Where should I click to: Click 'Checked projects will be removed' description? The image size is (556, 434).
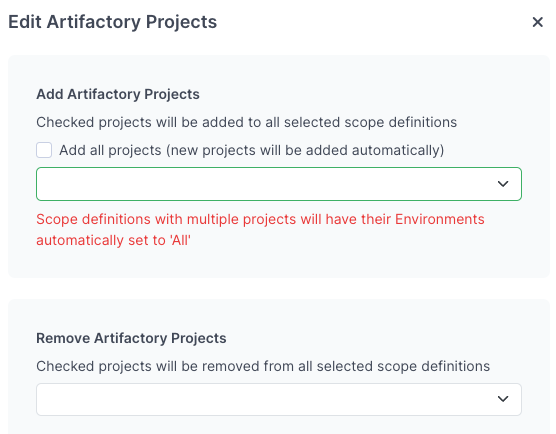(263, 366)
